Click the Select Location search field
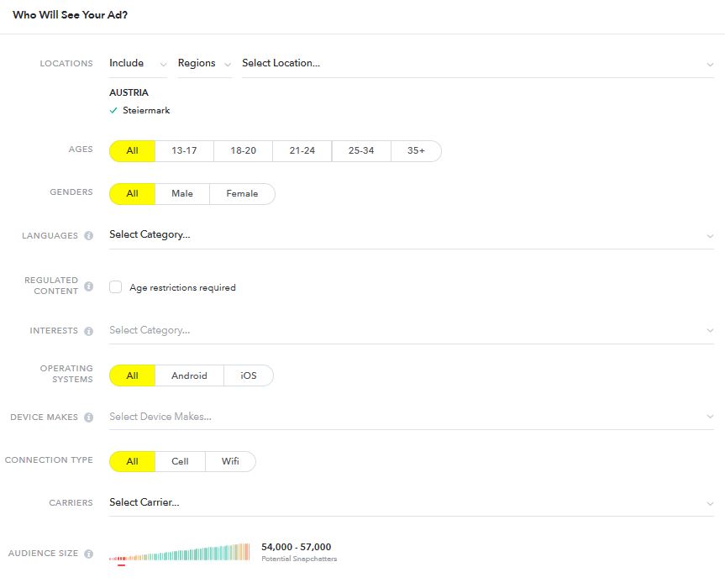This screenshot has height=588, width=725. pyautogui.click(x=478, y=63)
